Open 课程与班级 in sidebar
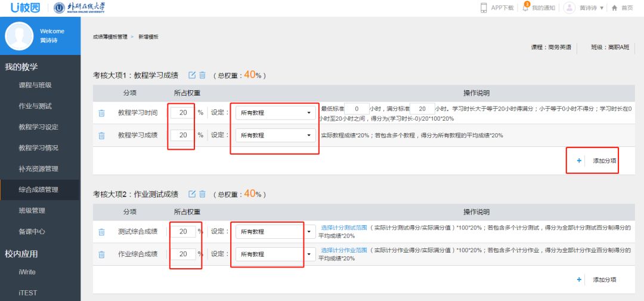Screen dimensions: 644x301 click(35, 85)
